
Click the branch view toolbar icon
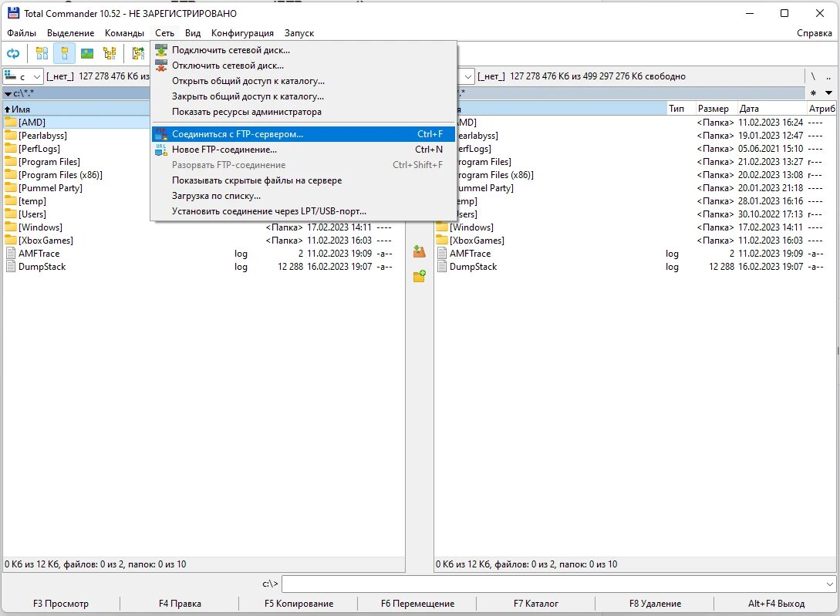[x=138, y=53]
